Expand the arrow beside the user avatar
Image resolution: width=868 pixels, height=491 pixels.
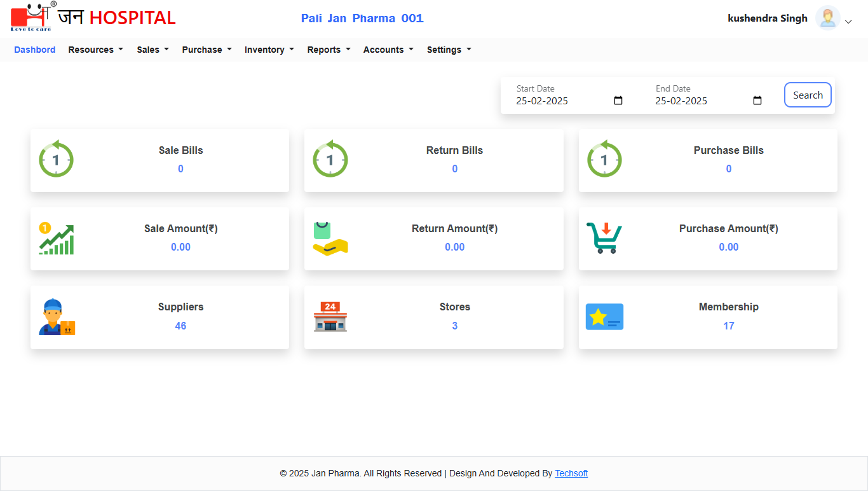pyautogui.click(x=848, y=22)
